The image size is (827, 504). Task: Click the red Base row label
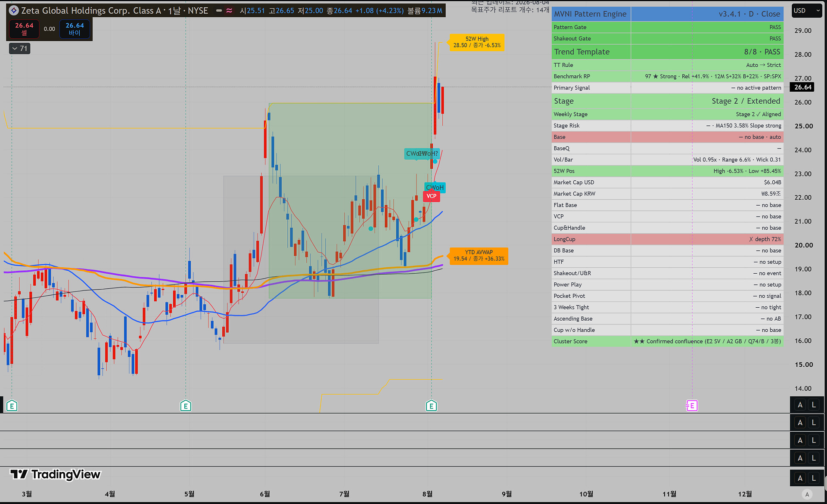pyautogui.click(x=560, y=137)
